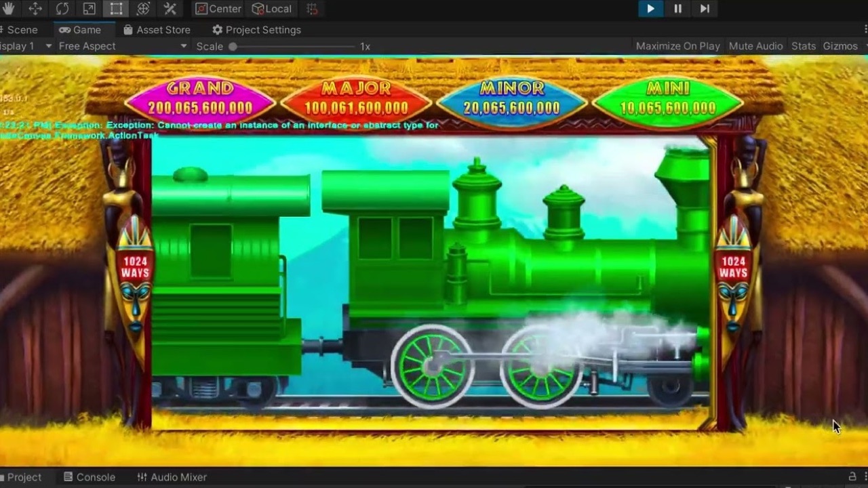
Task: Click the right 1024 WAYS mask badge
Action: tap(733, 267)
